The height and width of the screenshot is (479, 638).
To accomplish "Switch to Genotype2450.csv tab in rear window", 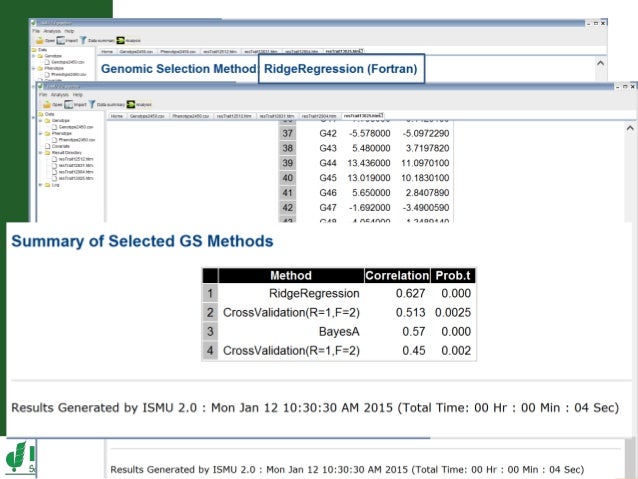I will (136, 52).
